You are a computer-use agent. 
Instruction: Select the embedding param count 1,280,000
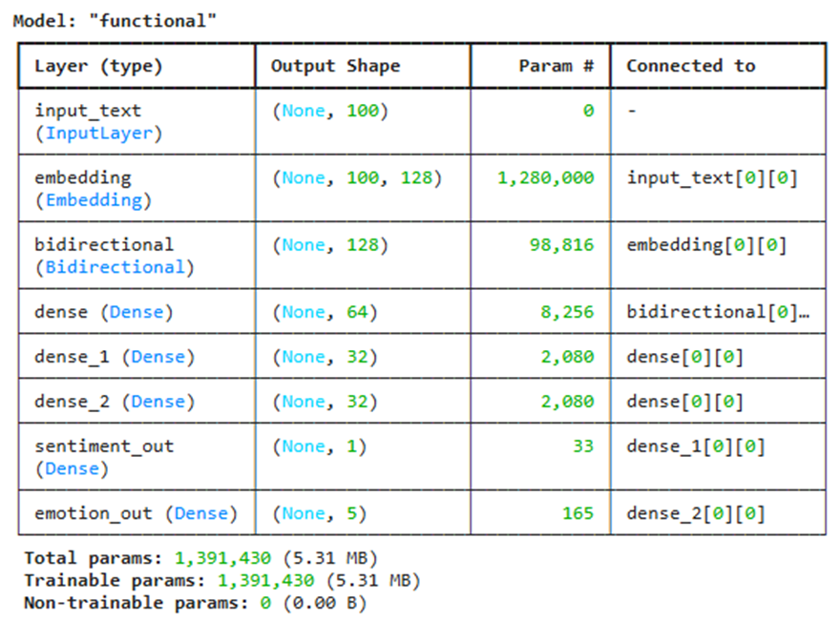click(545, 177)
